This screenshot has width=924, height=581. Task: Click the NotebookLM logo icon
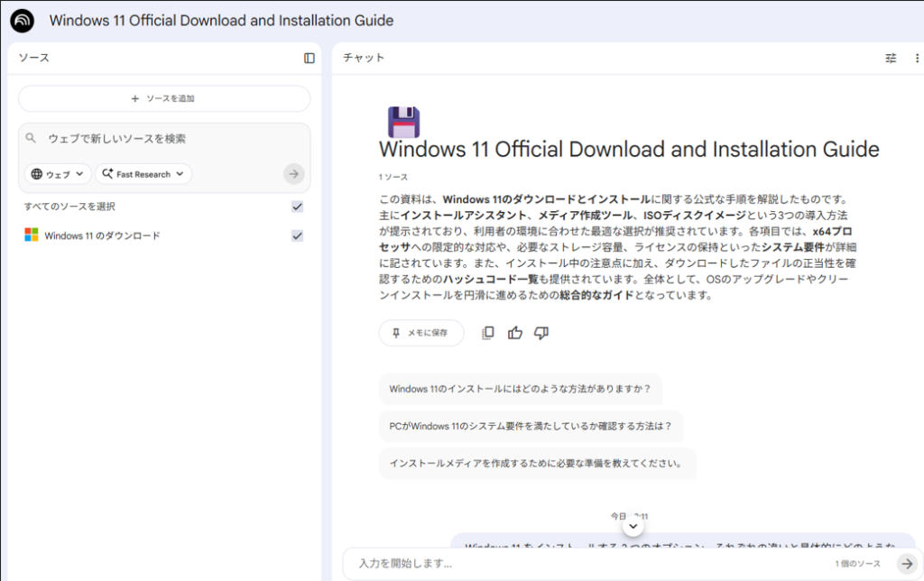[23, 21]
